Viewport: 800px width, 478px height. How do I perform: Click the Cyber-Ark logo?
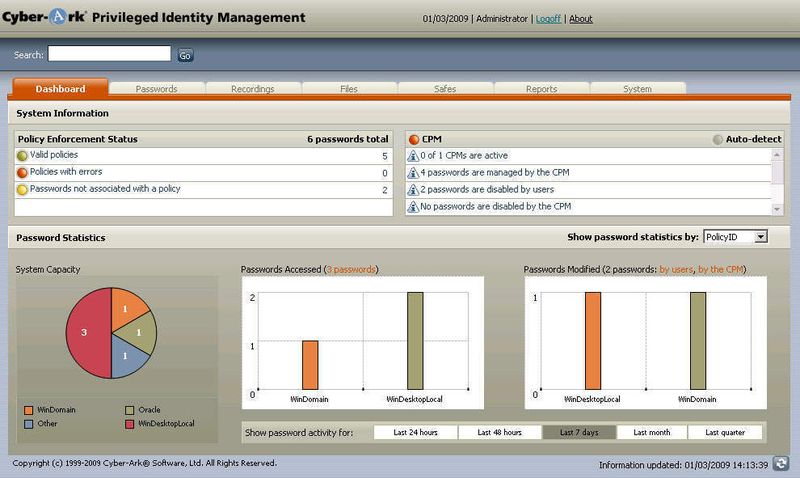tap(44, 17)
